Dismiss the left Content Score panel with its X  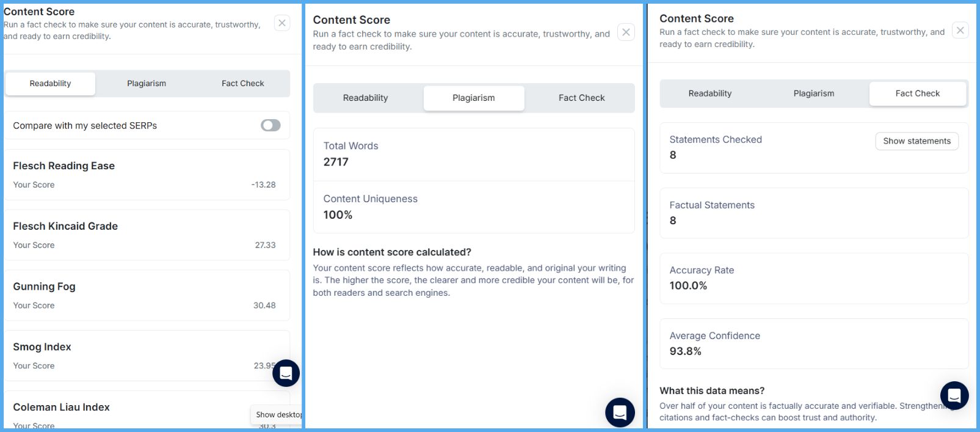coord(281,23)
